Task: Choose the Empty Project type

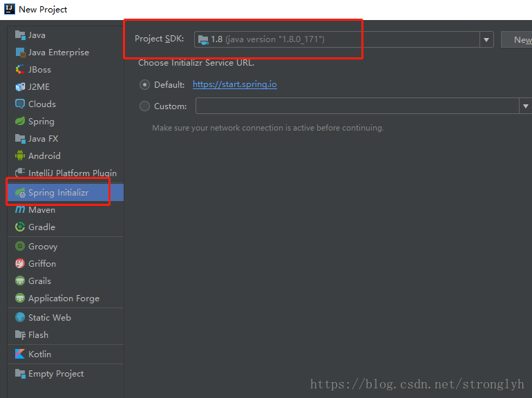Action: [x=66, y=374]
